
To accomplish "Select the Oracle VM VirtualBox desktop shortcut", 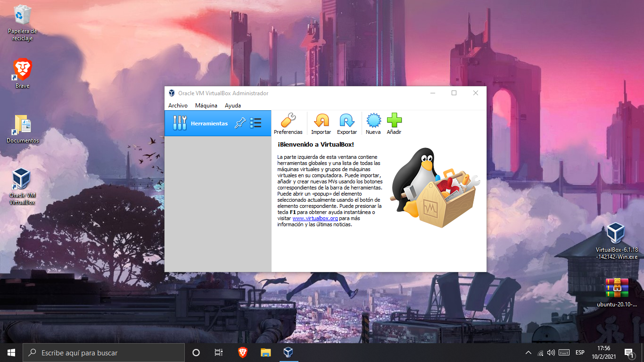I will [22, 187].
